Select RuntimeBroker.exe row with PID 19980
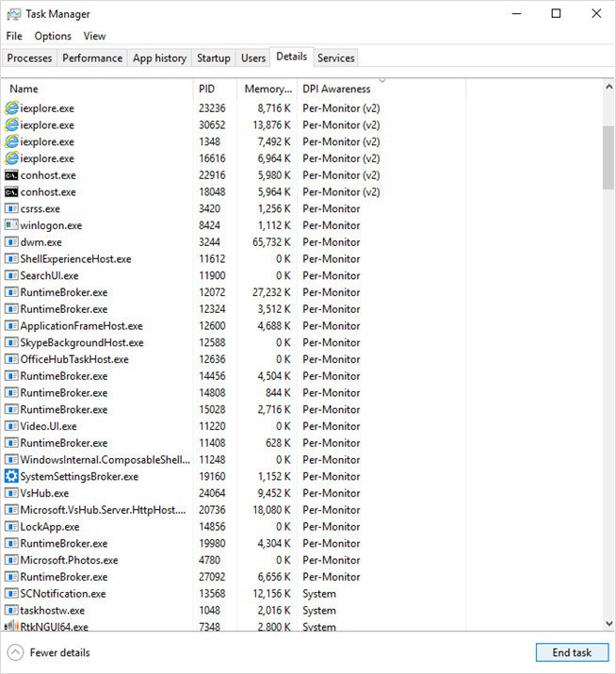This screenshot has width=616, height=674. tap(235, 543)
